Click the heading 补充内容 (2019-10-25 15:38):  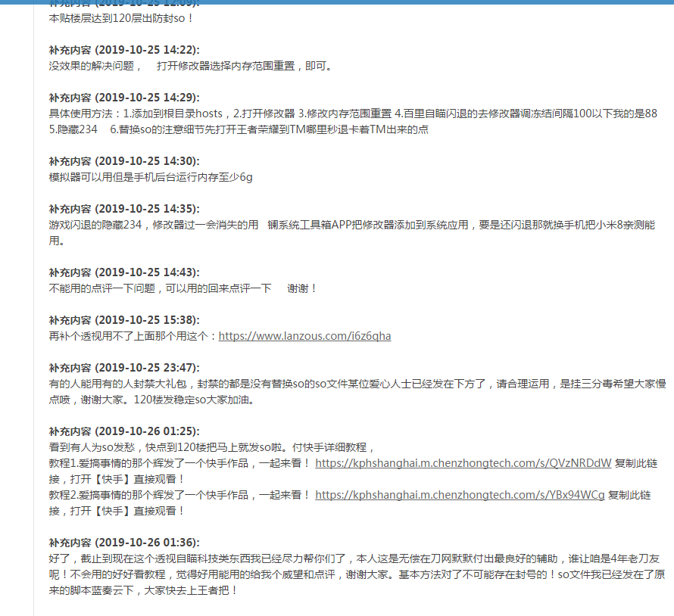[x=124, y=320]
